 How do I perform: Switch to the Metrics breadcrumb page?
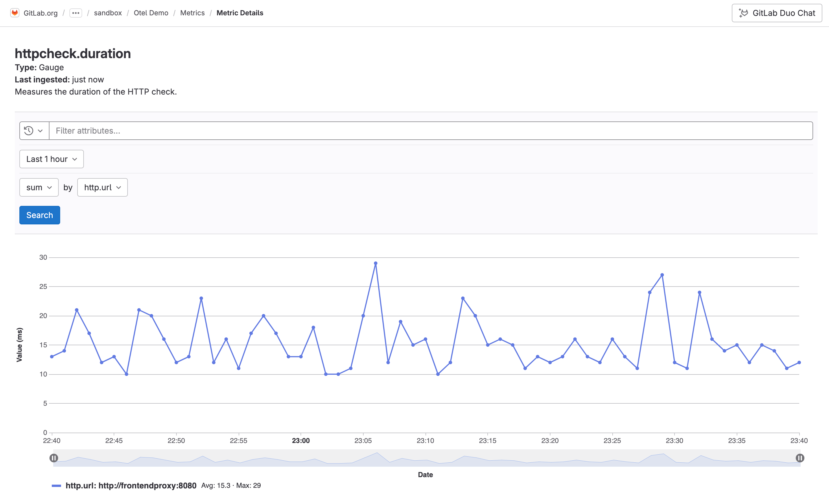pyautogui.click(x=192, y=13)
